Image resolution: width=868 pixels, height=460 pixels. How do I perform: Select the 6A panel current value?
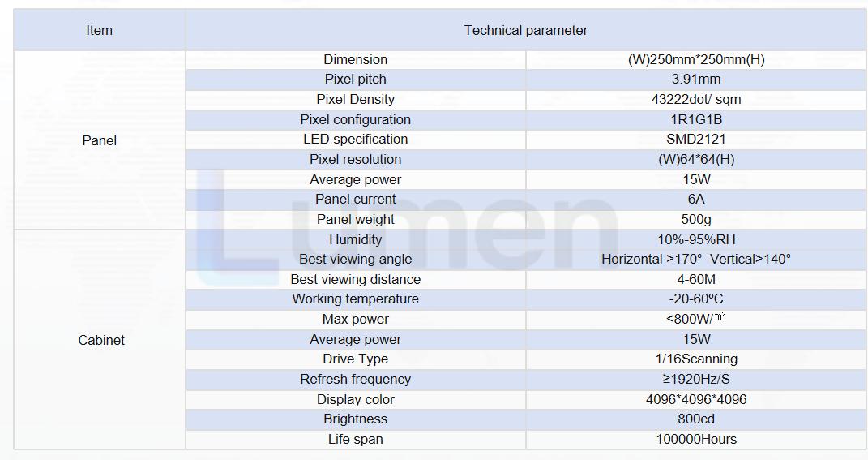pos(696,199)
